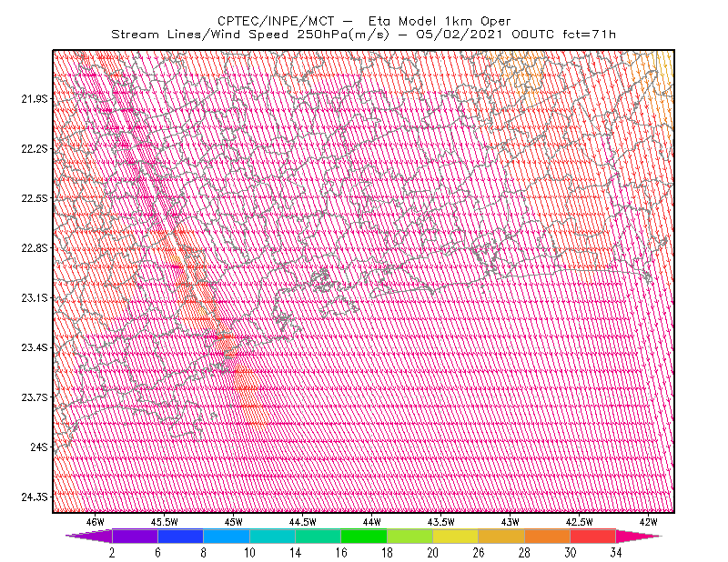
Task: Click the bright green 16-18 swatch
Action: pos(364,536)
